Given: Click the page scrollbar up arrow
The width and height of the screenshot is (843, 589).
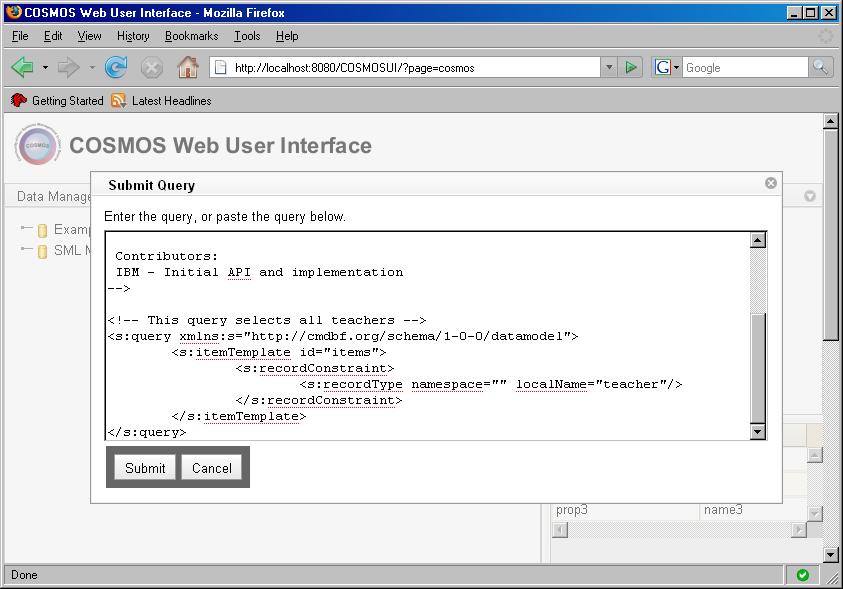Looking at the screenshot, I should [830, 121].
